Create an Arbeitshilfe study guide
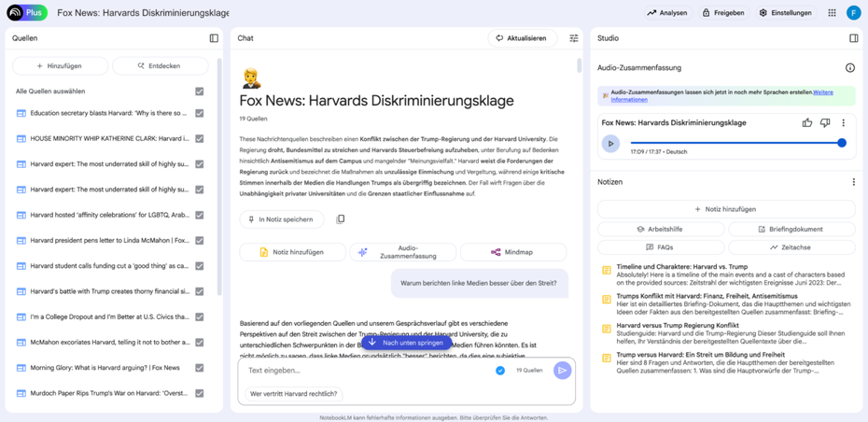 (661, 230)
